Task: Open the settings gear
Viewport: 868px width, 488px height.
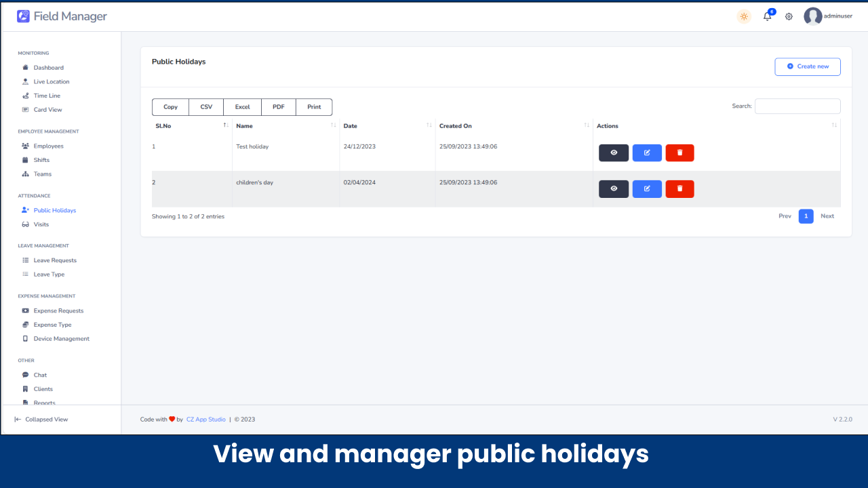Action: coord(789,16)
